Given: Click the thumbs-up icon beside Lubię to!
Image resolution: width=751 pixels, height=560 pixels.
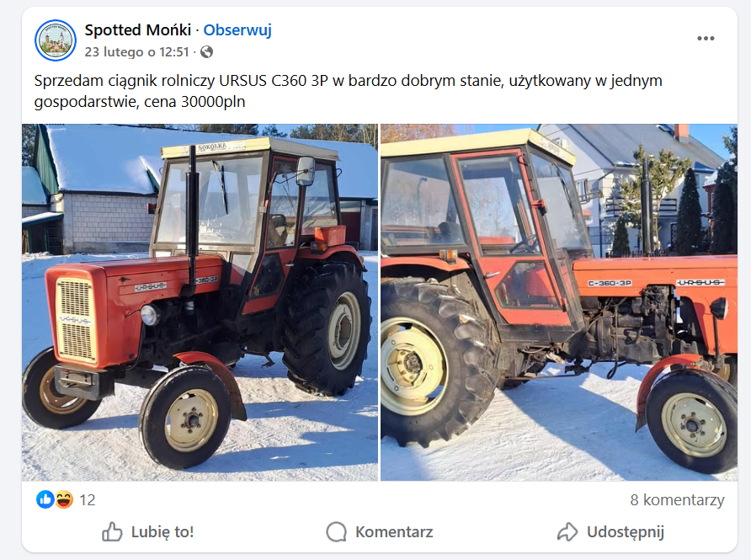Looking at the screenshot, I should (112, 531).
